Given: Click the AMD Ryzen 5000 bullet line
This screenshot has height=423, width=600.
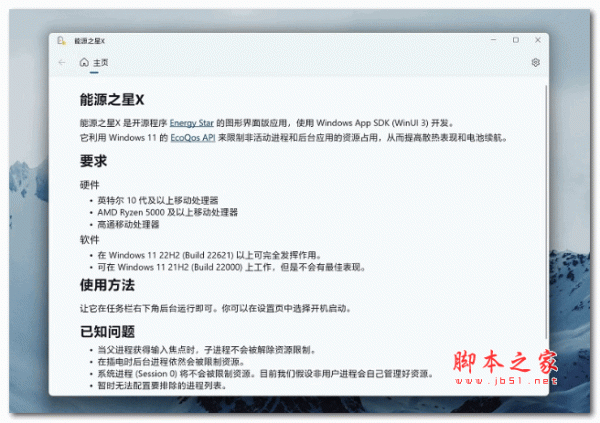Looking at the screenshot, I should (x=168, y=212).
